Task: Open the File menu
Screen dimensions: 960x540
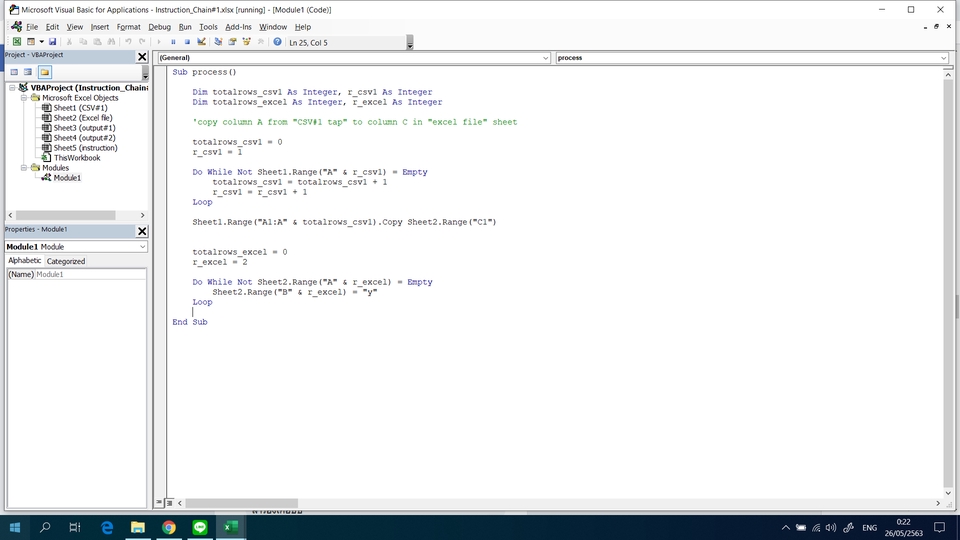Action: point(32,27)
